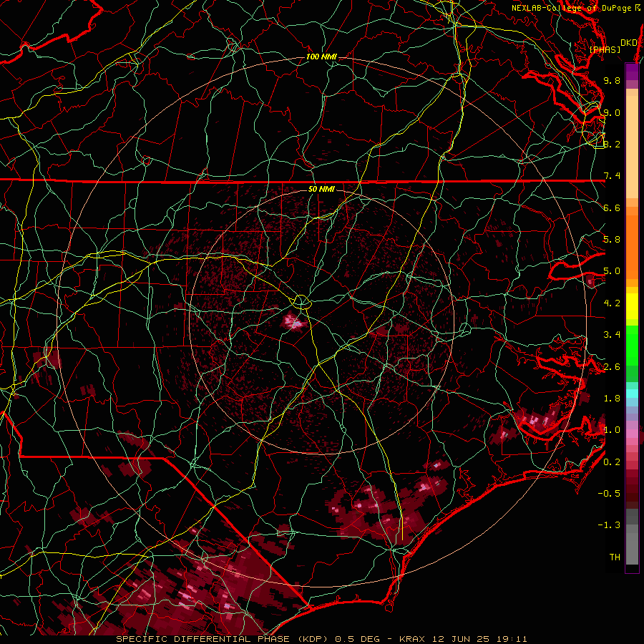Click the 100 NMI range ring label

click(321, 57)
